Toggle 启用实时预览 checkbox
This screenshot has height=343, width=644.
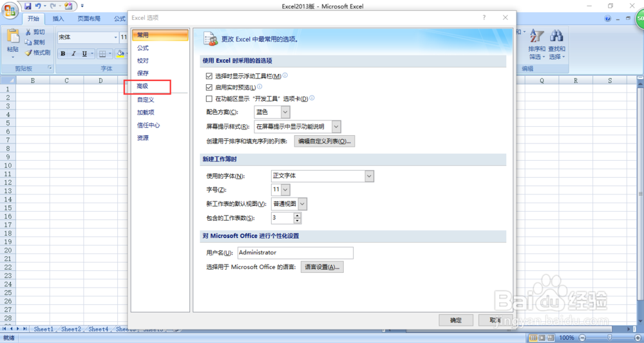click(209, 88)
